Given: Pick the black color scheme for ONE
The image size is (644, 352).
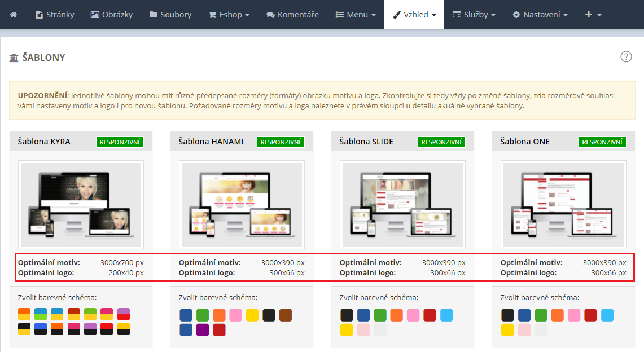Looking at the screenshot, I should (508, 315).
